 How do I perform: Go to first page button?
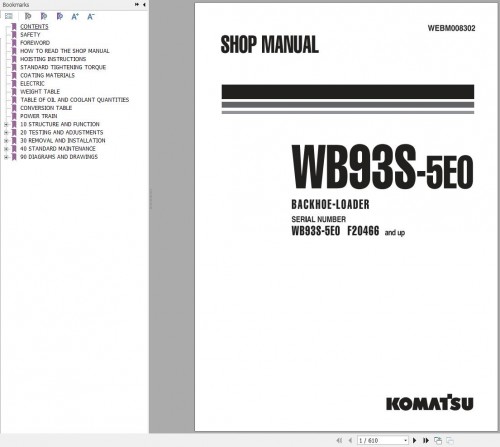pos(339,440)
